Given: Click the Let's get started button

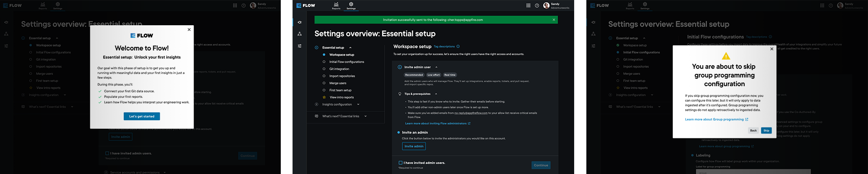Looking at the screenshot, I should [142, 116].
